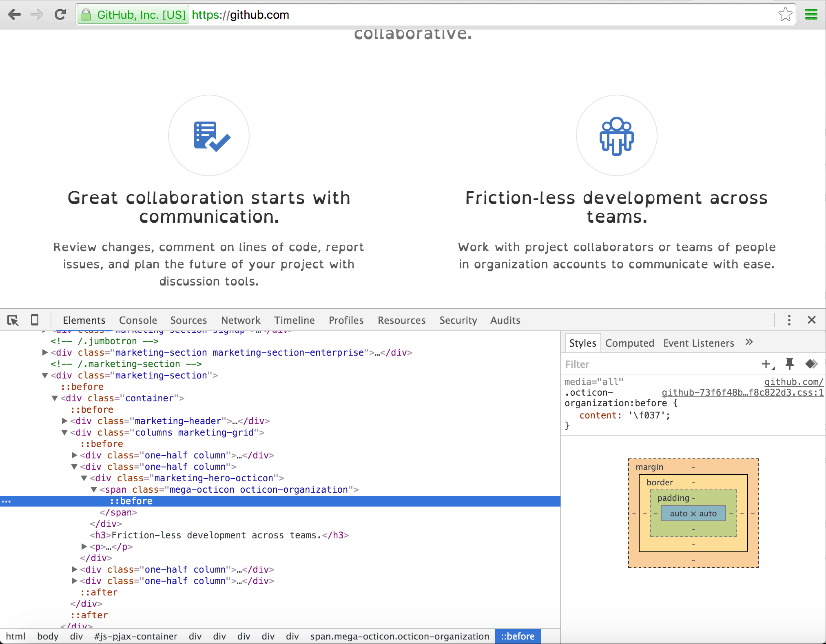The width and height of the screenshot is (826, 644).
Task: Click the animations diamond icon in Styles
Action: click(x=811, y=364)
